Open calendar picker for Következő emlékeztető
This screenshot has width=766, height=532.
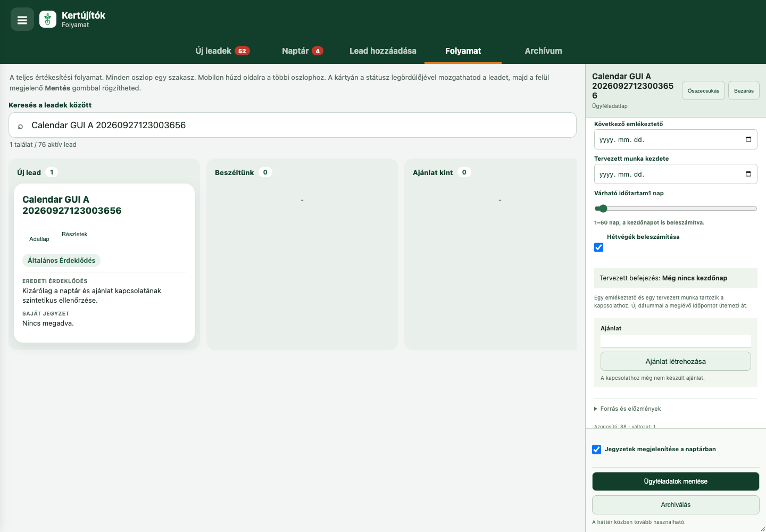[748, 139]
